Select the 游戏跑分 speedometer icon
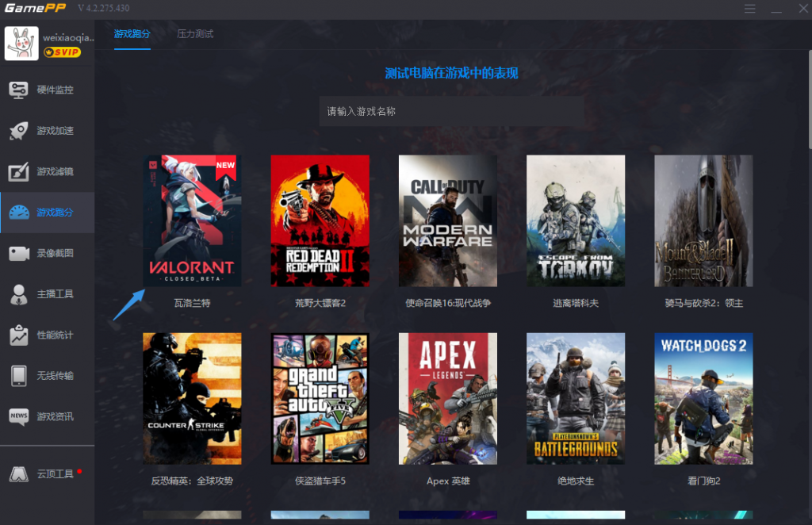812x525 pixels. tap(19, 213)
